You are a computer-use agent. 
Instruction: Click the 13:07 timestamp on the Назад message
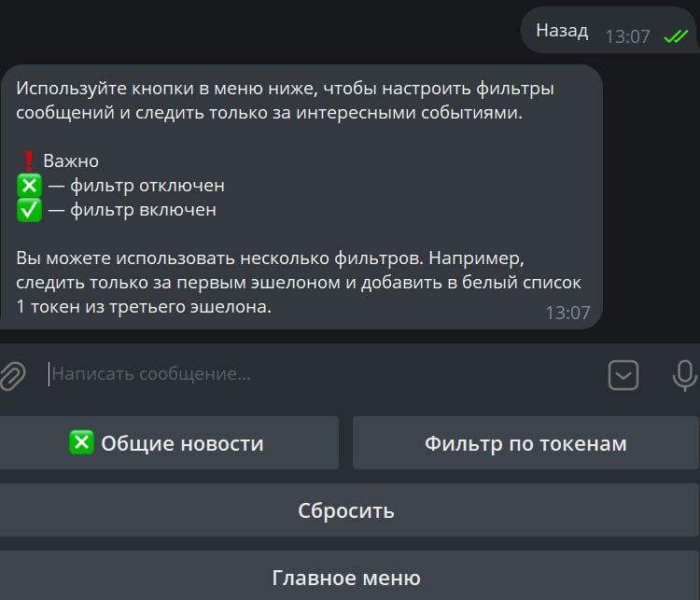click(627, 36)
